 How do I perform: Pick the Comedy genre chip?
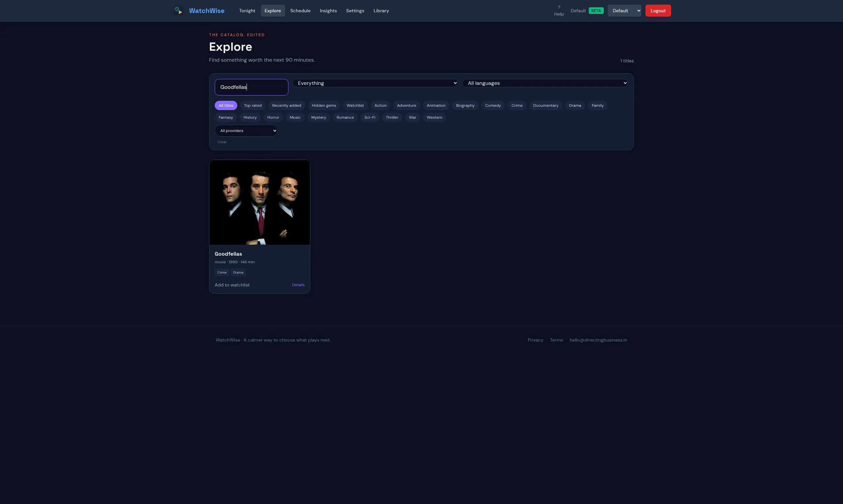[x=493, y=105]
